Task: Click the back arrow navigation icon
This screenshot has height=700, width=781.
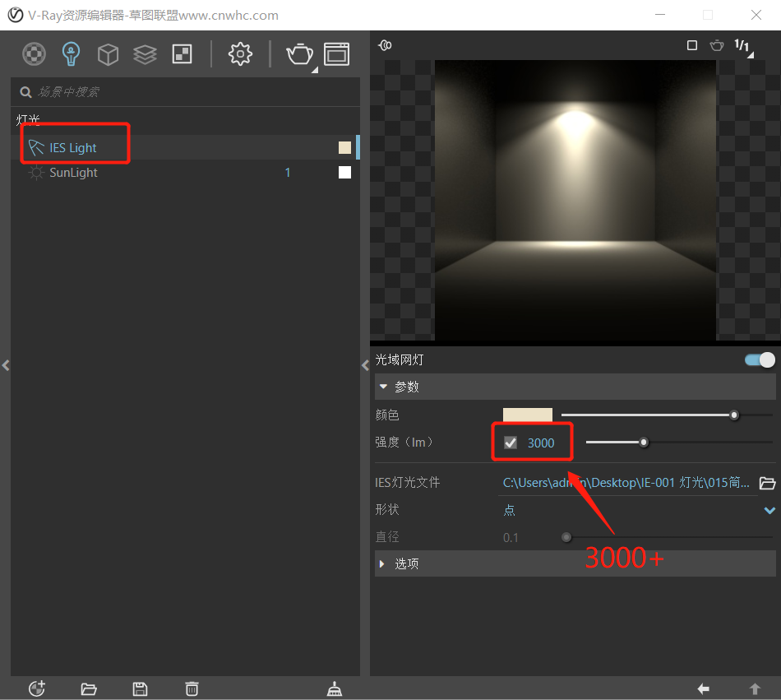Action: [x=703, y=689]
